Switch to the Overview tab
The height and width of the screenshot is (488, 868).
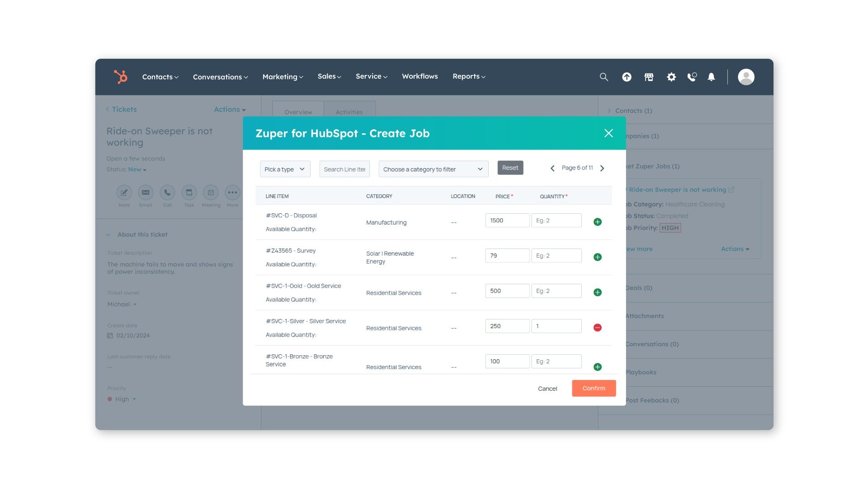tap(298, 112)
